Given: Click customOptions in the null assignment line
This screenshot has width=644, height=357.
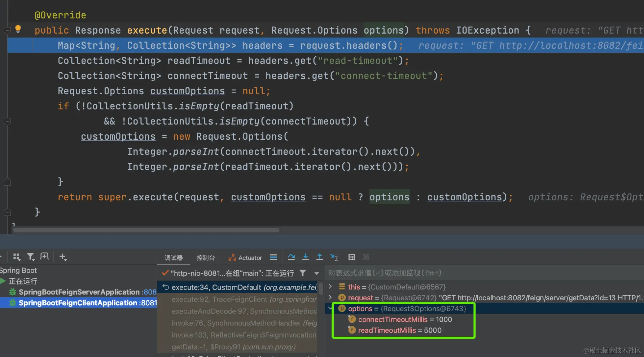Looking at the screenshot, I should pos(187,91).
